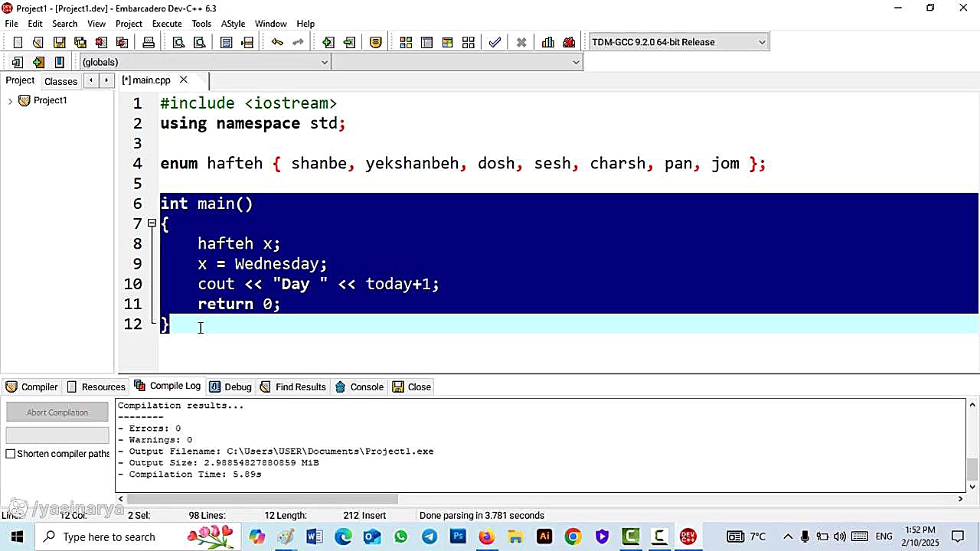Click the left tab-scroll arrow beside Classes

[91, 80]
